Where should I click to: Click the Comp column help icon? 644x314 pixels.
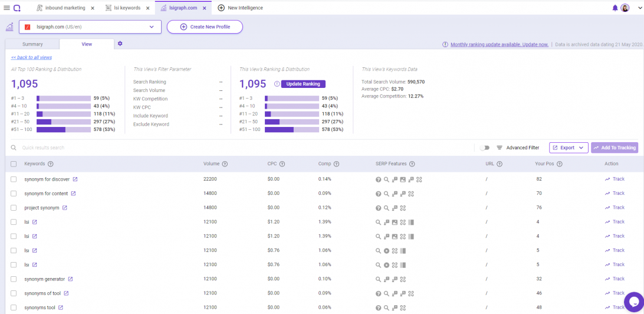coord(336,164)
